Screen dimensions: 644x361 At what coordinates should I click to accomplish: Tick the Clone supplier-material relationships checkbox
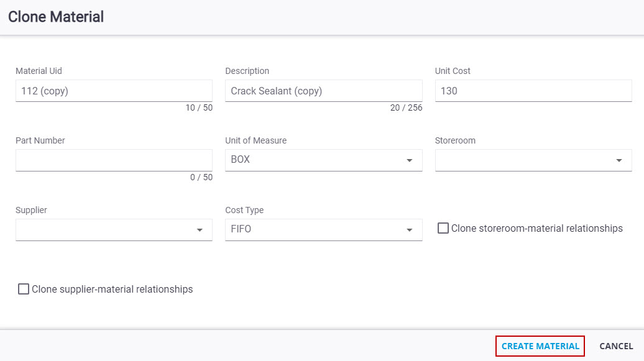(x=24, y=289)
